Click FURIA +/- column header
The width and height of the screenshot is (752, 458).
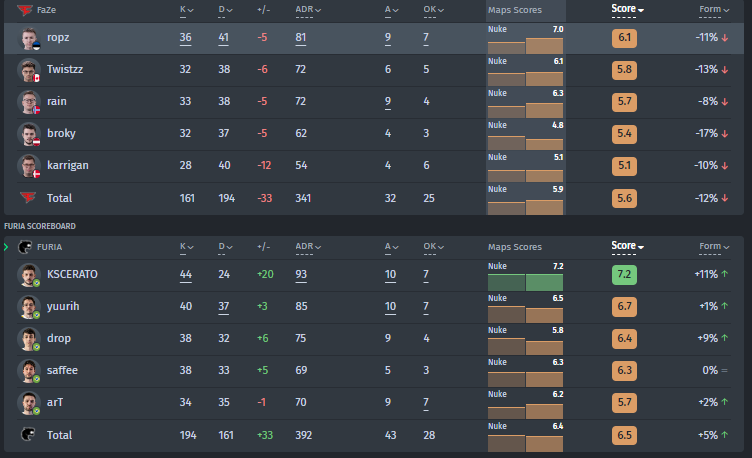263,247
